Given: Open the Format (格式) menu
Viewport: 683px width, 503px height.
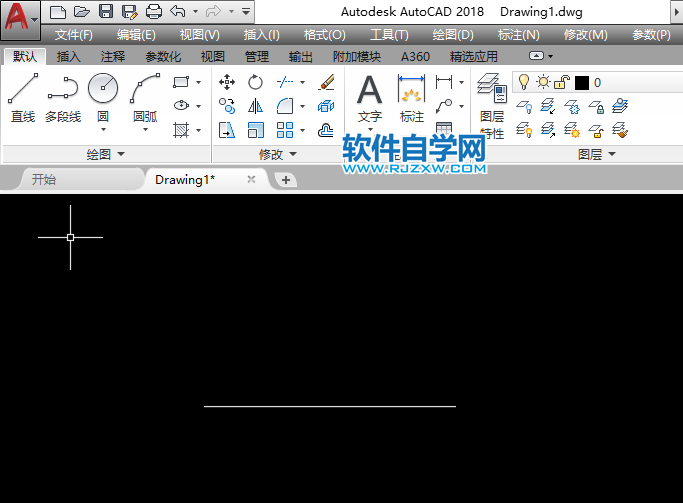Looking at the screenshot, I should pos(325,34).
